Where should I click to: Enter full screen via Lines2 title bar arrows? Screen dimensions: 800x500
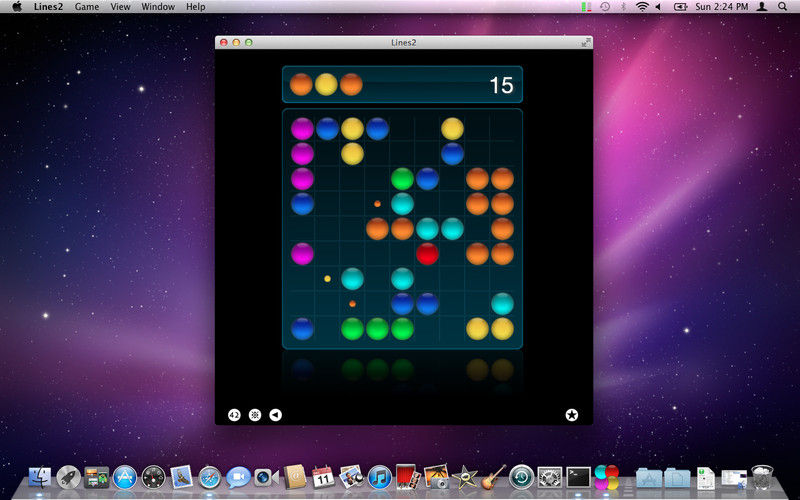[586, 42]
